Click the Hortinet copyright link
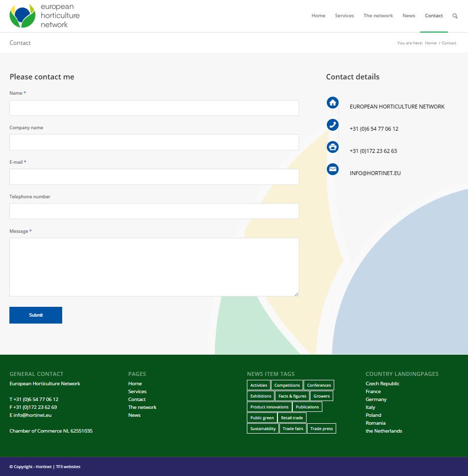 click(x=43, y=467)
